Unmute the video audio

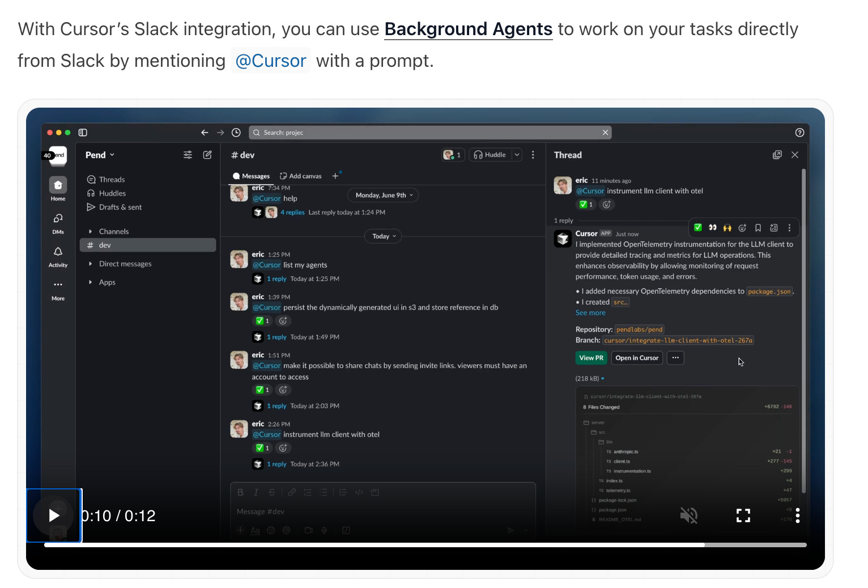tap(689, 515)
